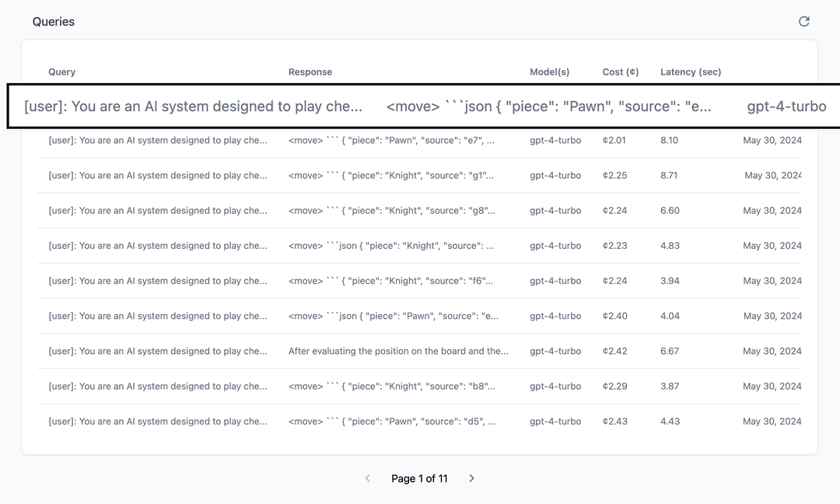
Task: Click the previous page arrow
Action: (x=368, y=478)
